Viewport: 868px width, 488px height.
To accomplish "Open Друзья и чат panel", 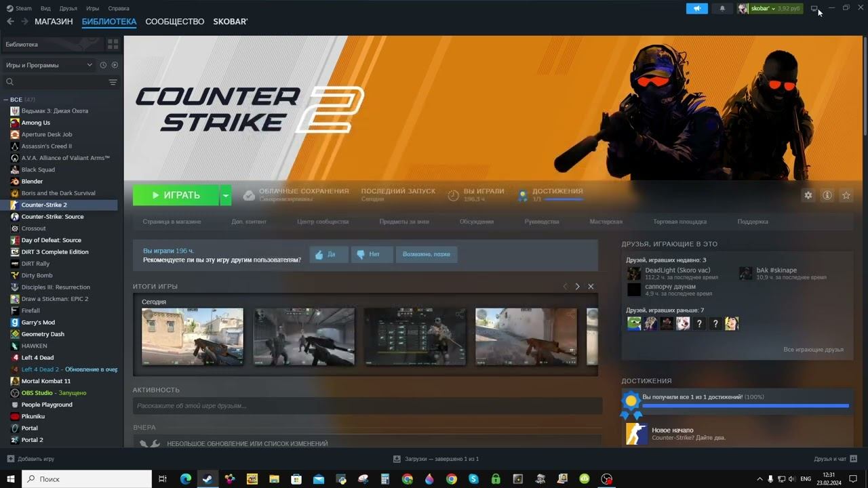I will 835,459.
